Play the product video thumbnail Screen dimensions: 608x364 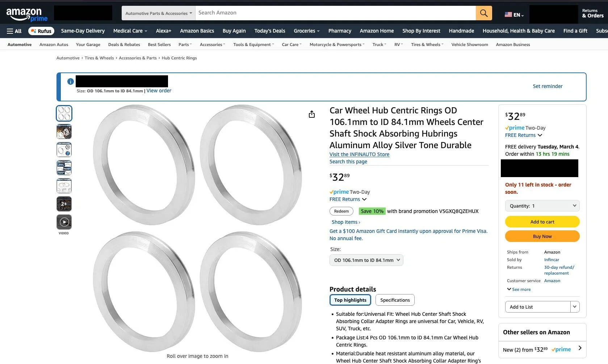click(64, 222)
